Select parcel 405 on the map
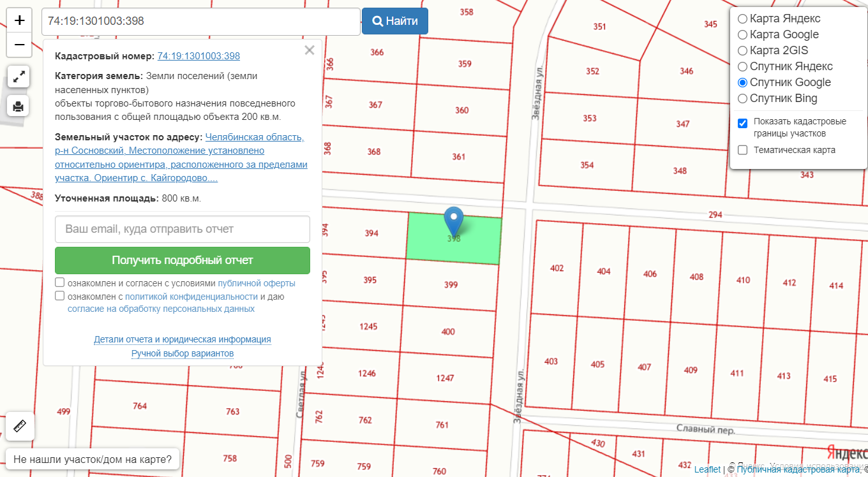The image size is (868, 477). 597,365
